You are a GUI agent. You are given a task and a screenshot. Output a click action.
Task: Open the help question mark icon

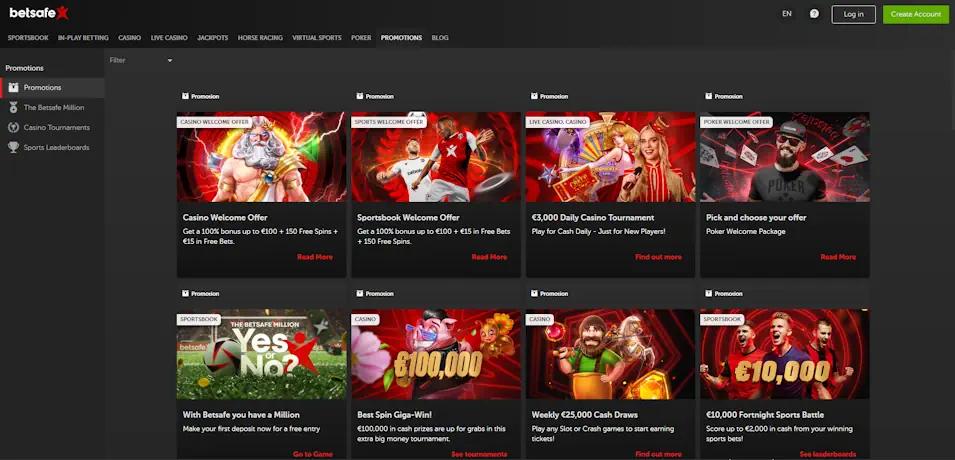coord(814,13)
